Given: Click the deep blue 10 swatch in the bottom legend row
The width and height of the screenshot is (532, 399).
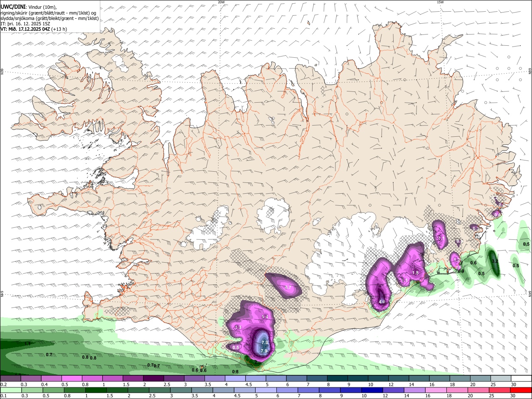Looking at the screenshot, I should [x=372, y=390].
